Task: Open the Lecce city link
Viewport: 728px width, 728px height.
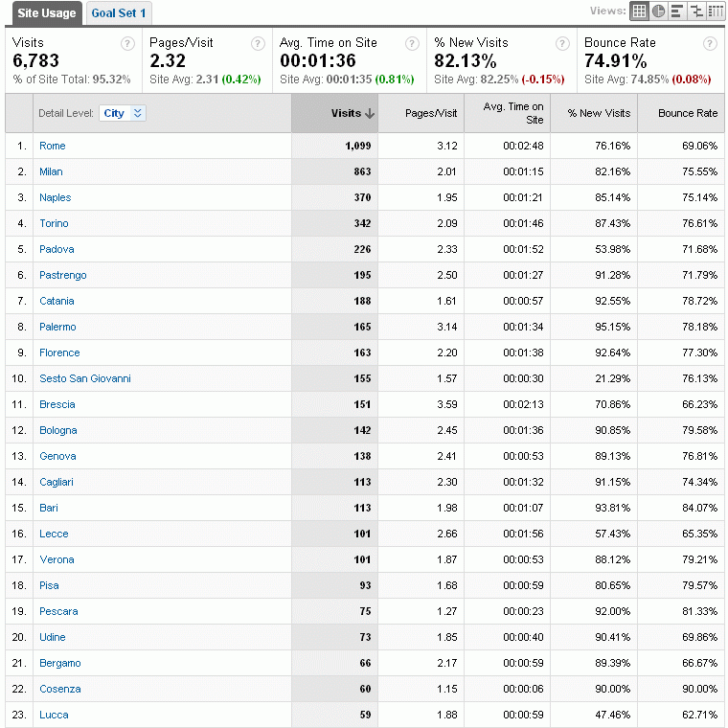Action: click(54, 534)
